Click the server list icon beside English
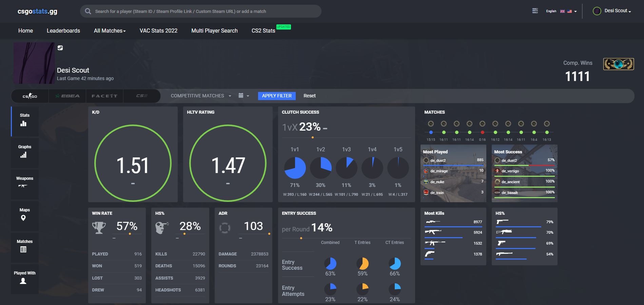 535,11
